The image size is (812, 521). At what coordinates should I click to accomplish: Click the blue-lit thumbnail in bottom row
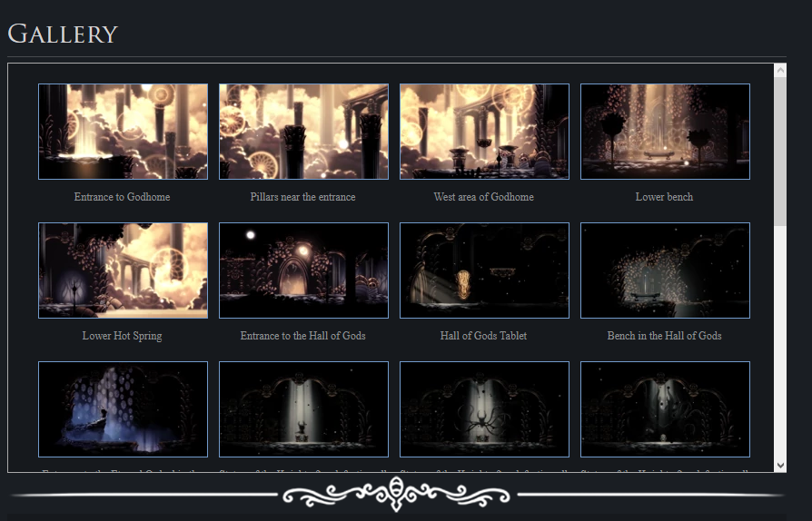pyautogui.click(x=123, y=409)
